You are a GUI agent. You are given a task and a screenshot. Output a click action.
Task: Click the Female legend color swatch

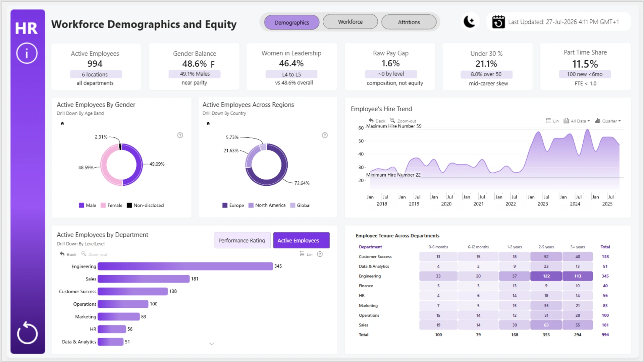click(103, 205)
